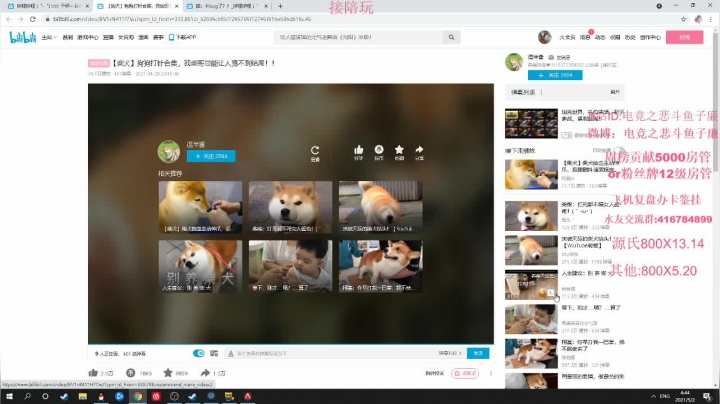
Task: Click the search magnifier button
Action: [451, 37]
